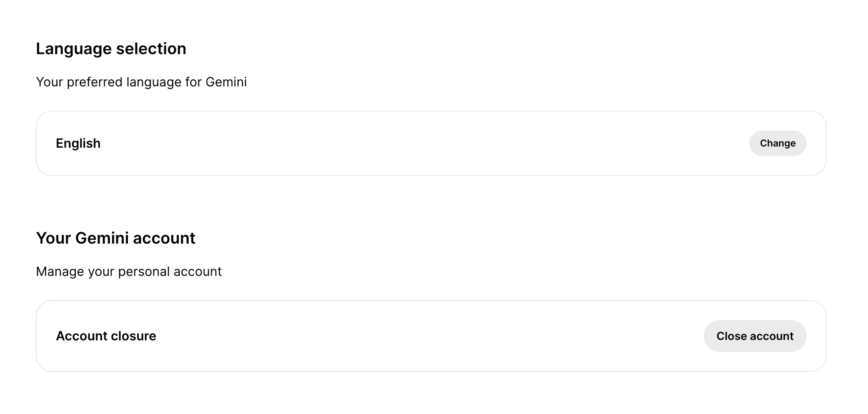Click the Change button for language
Viewport: 868px width, 414px height.
[777, 143]
